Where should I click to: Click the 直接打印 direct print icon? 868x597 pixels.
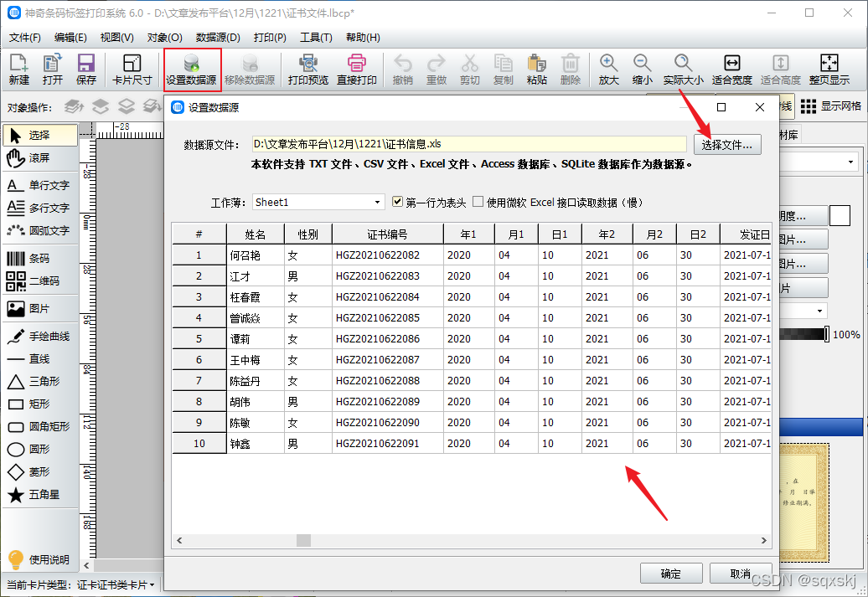point(357,69)
